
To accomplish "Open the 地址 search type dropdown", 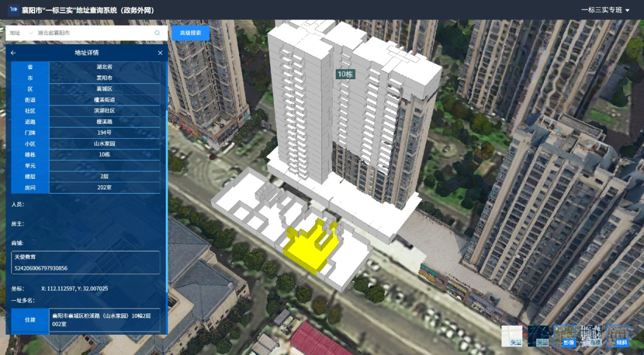I will click(21, 33).
